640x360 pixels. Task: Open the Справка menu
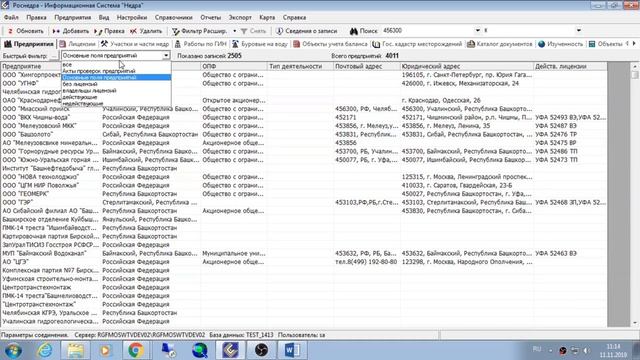click(x=294, y=18)
